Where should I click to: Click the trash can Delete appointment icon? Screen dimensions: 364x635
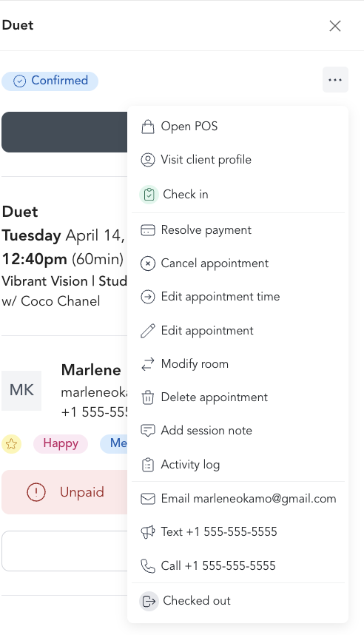pos(148,397)
